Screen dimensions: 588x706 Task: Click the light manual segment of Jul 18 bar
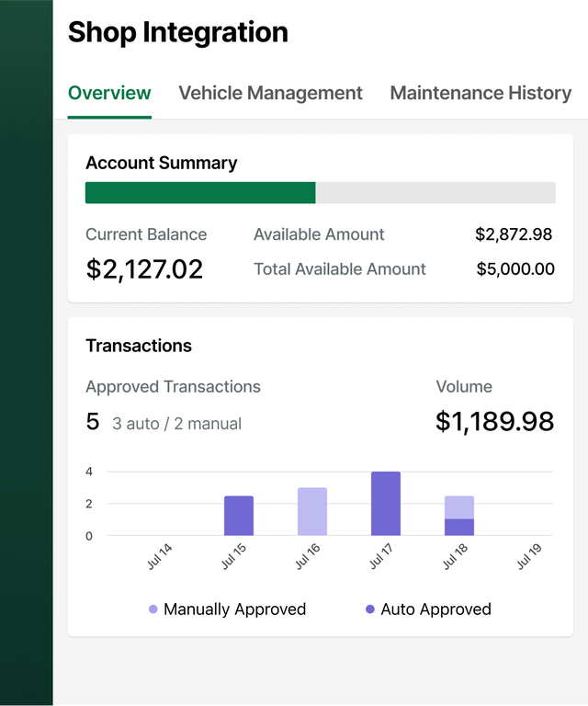(x=459, y=507)
